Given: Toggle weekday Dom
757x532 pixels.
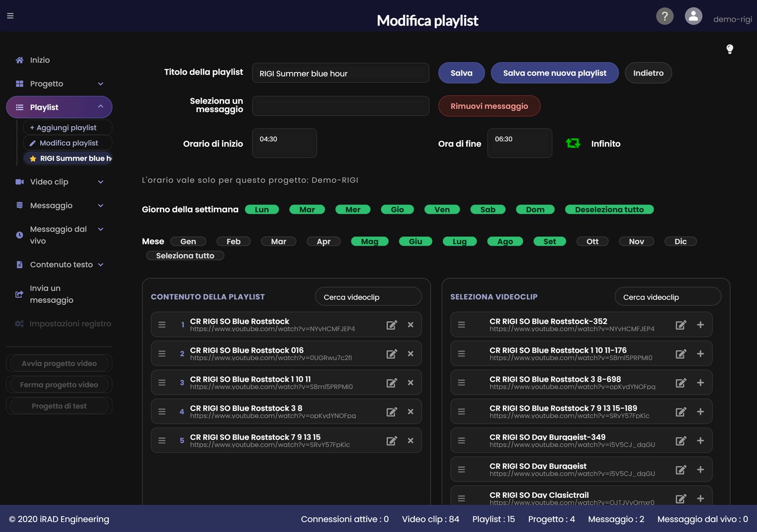Looking at the screenshot, I should click(535, 209).
